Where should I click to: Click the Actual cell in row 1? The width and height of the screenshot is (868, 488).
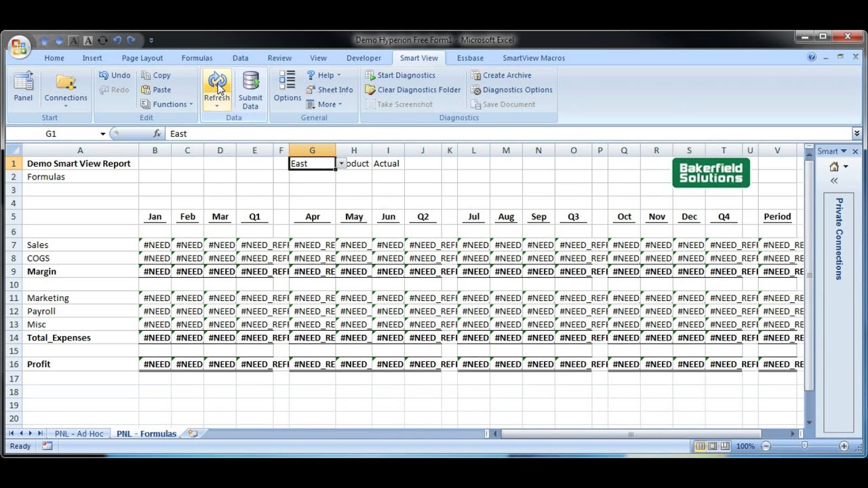pyautogui.click(x=388, y=163)
